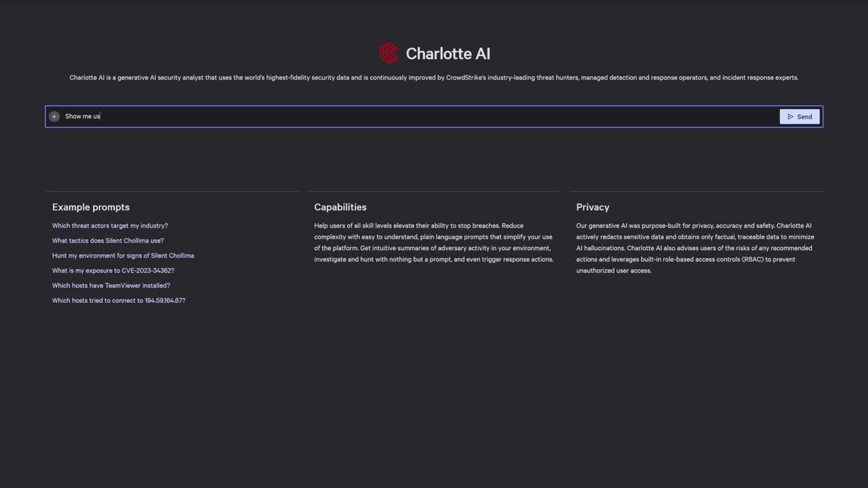
Task: Send the typed prompt
Action: point(800,117)
